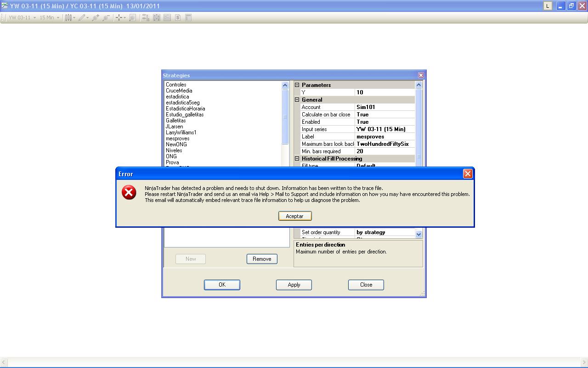This screenshot has width=588, height=368.
Task: Collapse the Historical Fill Processing category
Action: 297,159
